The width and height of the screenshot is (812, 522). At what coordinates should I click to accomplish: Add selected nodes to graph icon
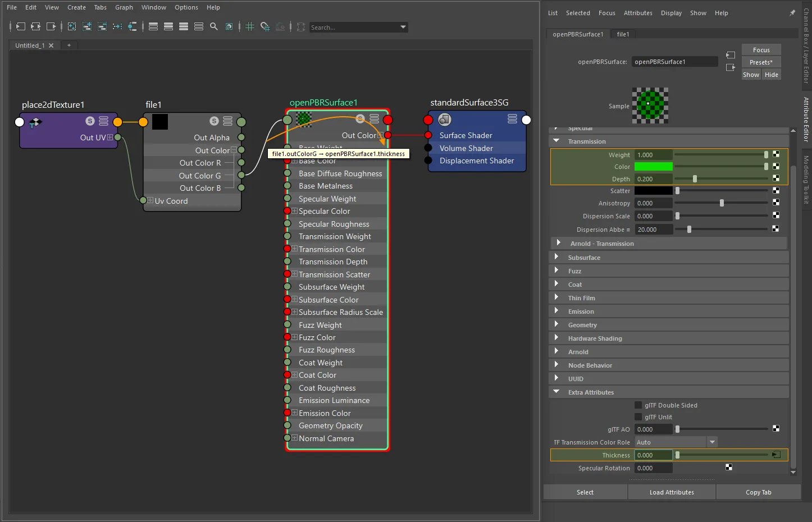pos(87,26)
